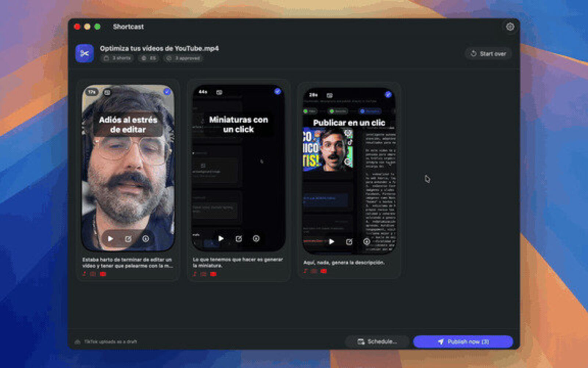
Task: Minimize the Shortcast window with yellow button
Action: pos(87,26)
